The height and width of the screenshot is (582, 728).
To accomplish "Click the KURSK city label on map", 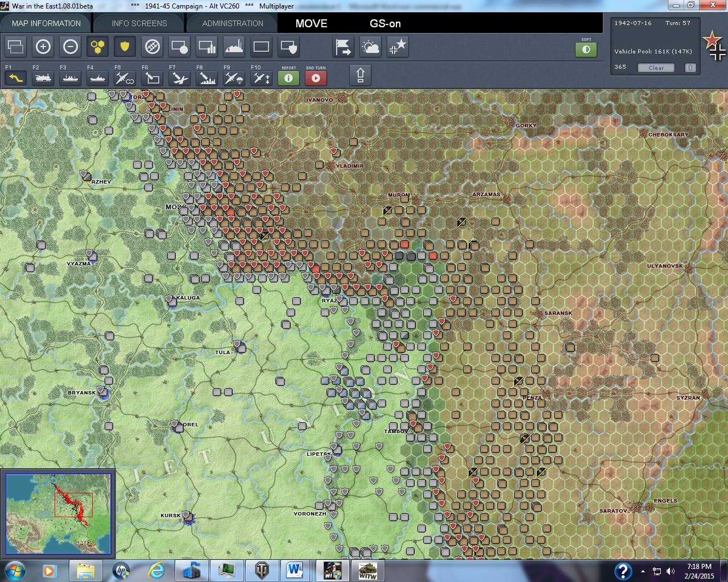I will 170,516.
